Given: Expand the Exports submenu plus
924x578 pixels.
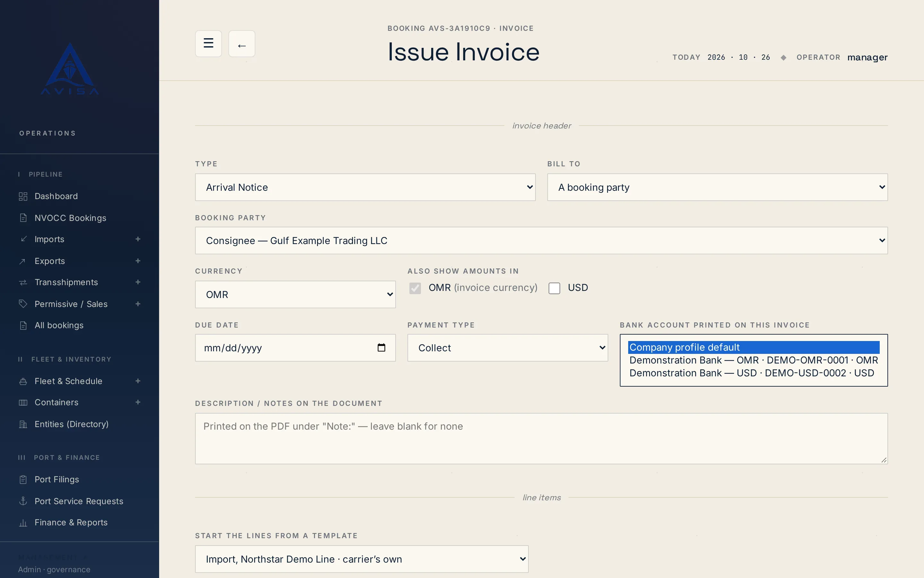Looking at the screenshot, I should (138, 261).
